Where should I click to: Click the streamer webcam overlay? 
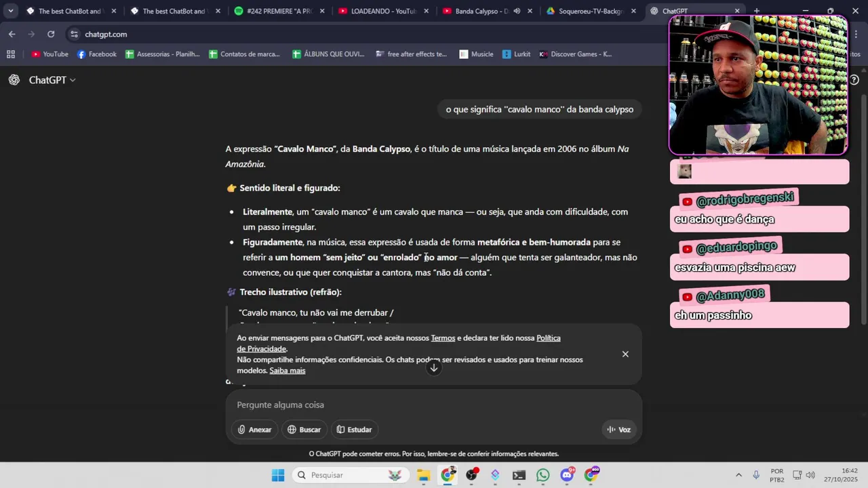tap(758, 85)
